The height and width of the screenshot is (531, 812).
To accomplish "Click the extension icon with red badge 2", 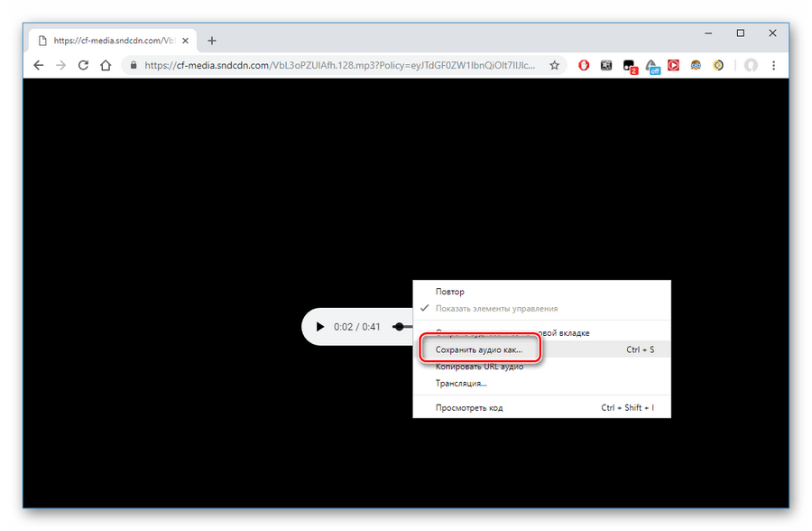I will pos(630,66).
